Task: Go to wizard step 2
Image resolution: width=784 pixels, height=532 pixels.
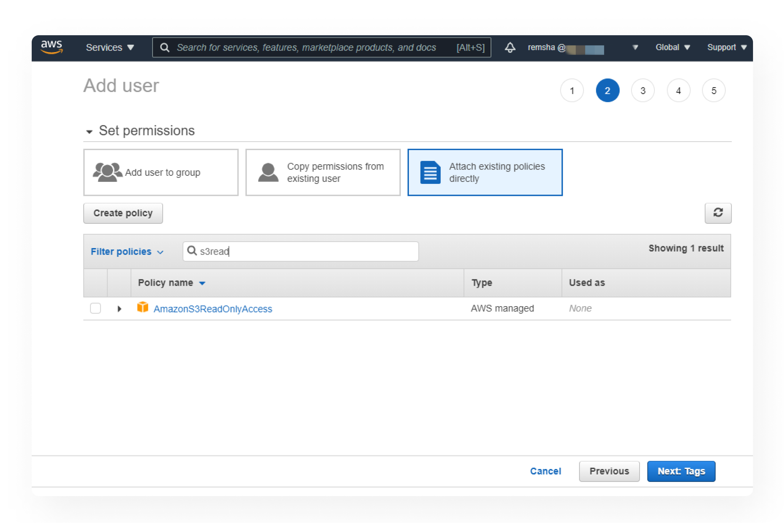Action: coord(608,91)
